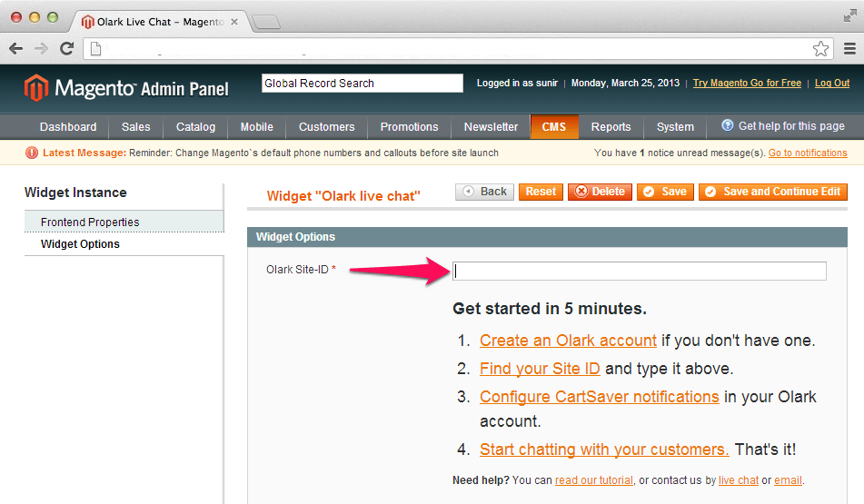Open the System menu
This screenshot has width=864, height=504.
[x=675, y=127]
